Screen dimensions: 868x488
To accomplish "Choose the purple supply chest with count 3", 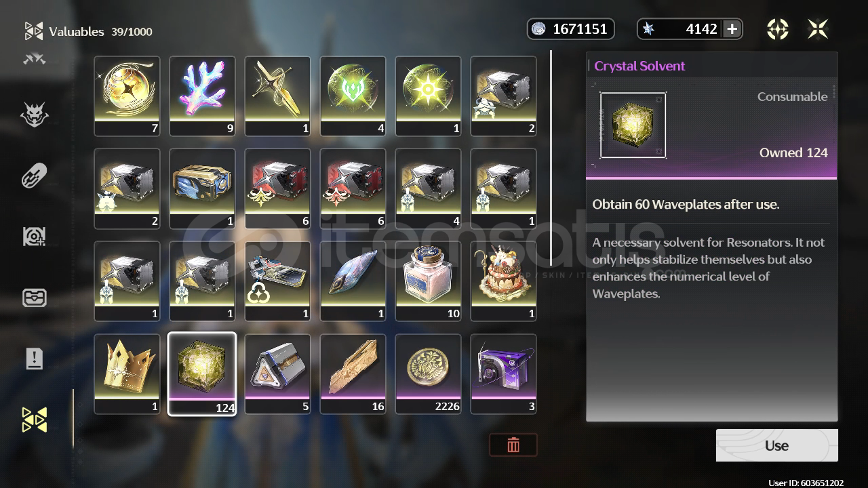I will tap(504, 374).
